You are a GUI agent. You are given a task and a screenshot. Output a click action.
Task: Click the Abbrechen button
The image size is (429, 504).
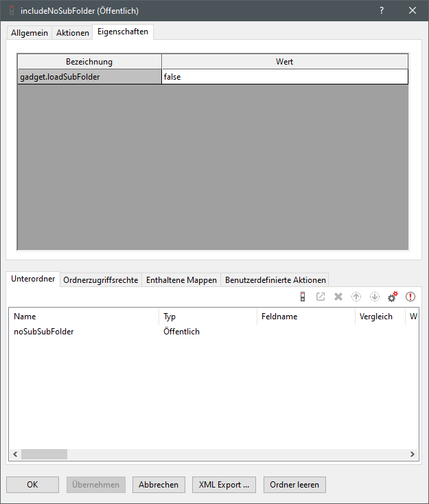[159, 484]
